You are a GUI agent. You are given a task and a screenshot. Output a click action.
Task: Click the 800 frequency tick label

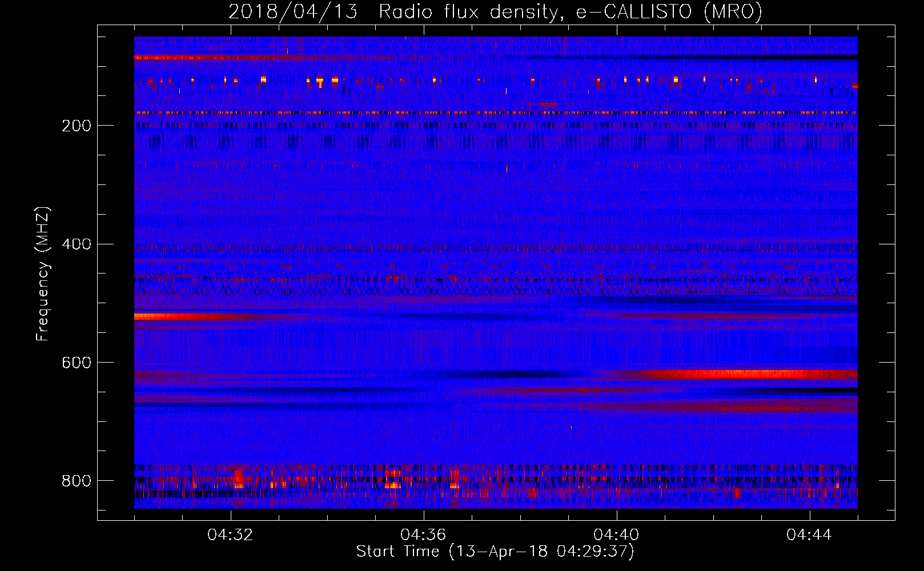pos(77,481)
